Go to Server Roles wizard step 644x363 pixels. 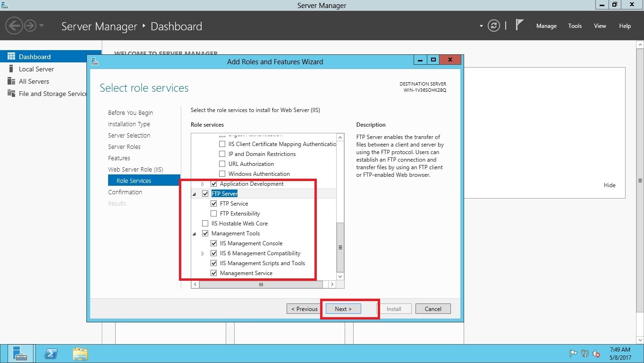click(x=124, y=147)
